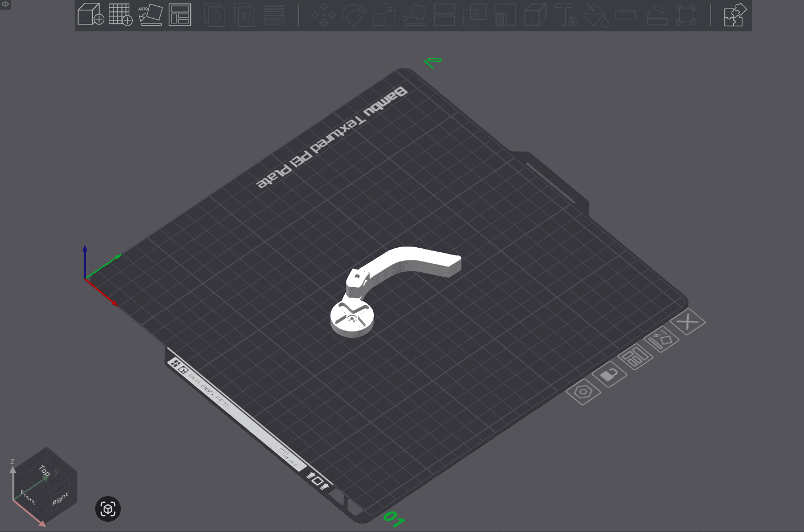Reset the camera view with cube icon

point(107,509)
